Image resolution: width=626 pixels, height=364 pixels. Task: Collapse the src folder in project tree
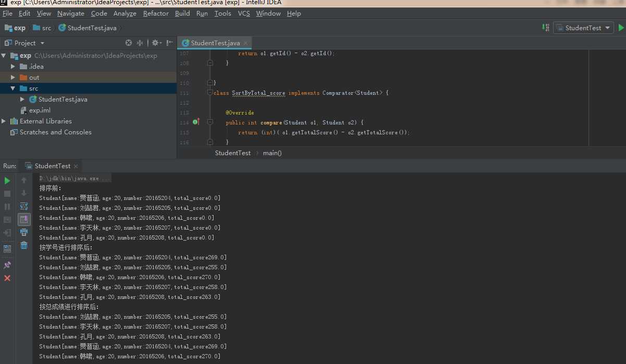coord(13,89)
